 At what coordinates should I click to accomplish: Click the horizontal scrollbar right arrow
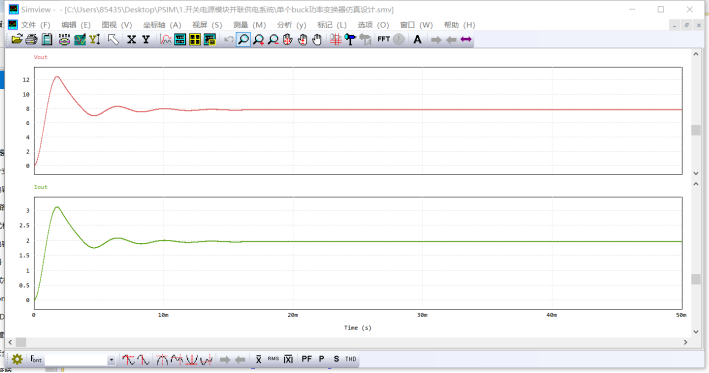685,342
